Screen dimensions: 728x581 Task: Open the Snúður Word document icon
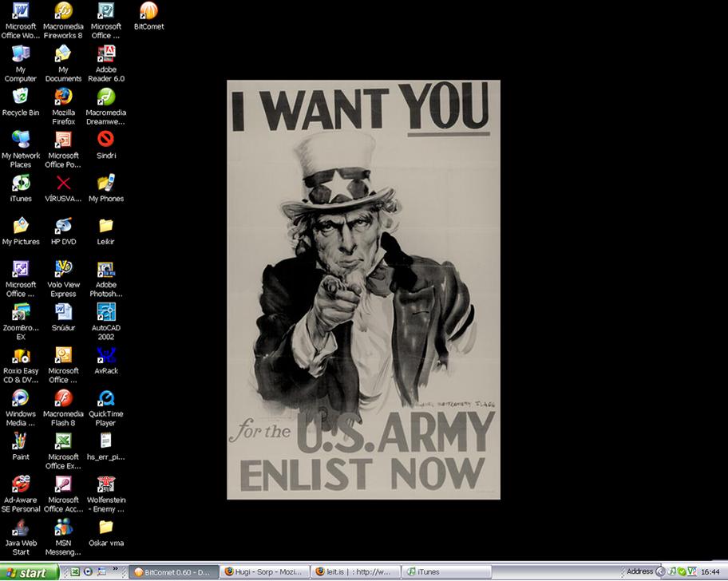coord(63,318)
